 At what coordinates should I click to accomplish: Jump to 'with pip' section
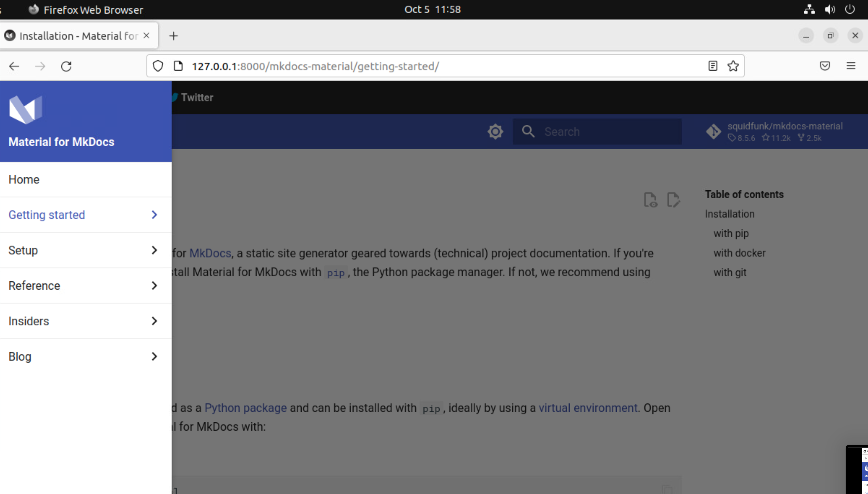click(731, 234)
